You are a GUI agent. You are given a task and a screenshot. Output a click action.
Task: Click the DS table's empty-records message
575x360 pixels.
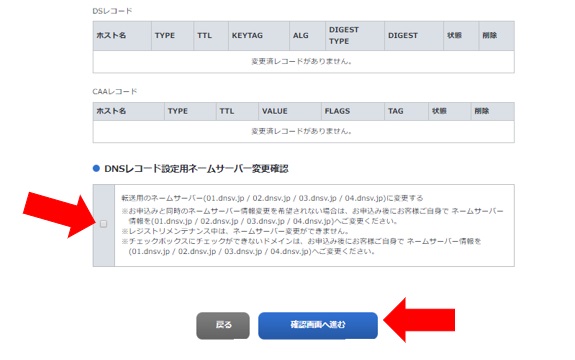tap(301, 62)
